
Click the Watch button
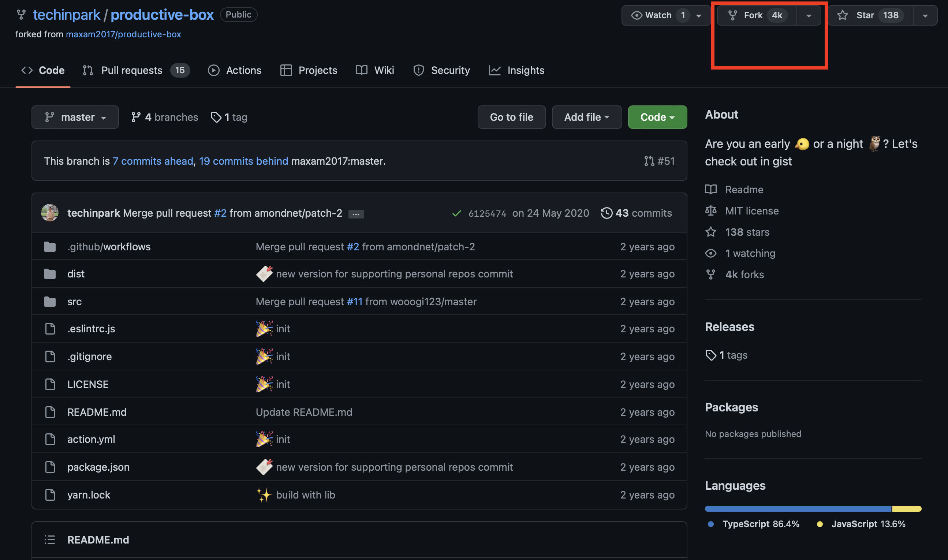point(658,15)
